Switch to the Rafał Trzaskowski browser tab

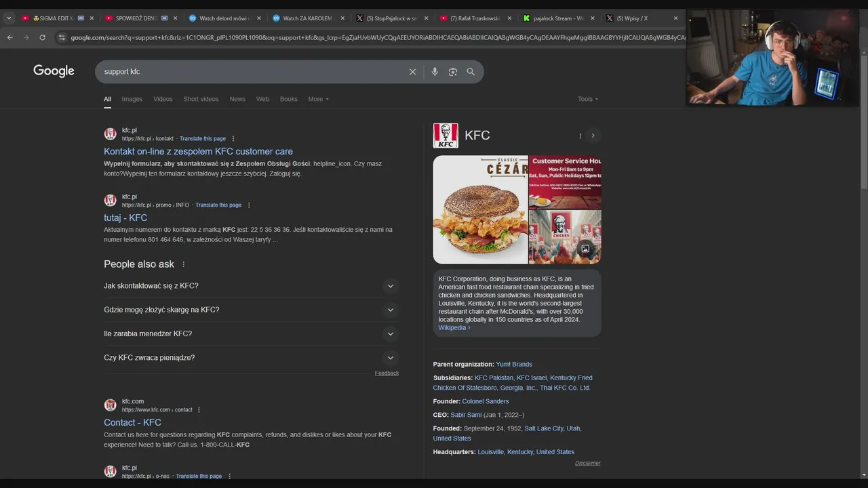pos(475,18)
